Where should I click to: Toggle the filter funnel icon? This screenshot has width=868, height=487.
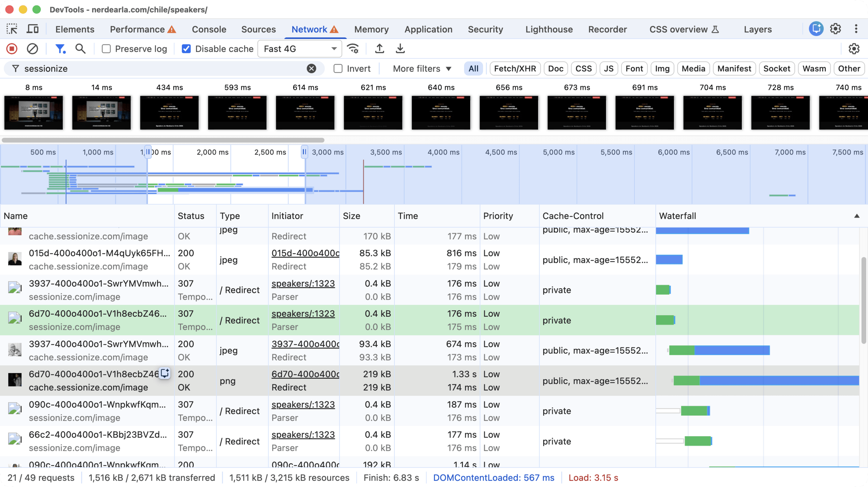pos(60,49)
